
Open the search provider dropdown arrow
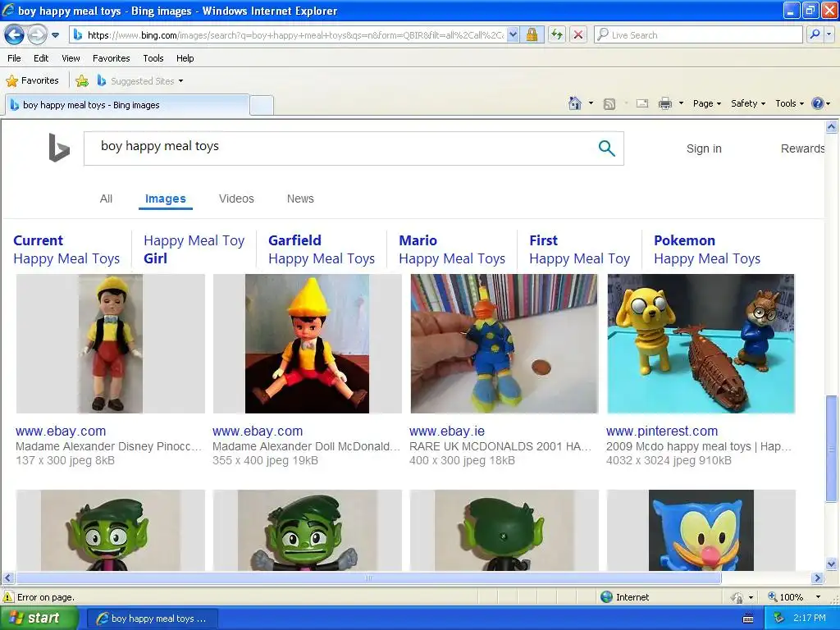coord(829,34)
